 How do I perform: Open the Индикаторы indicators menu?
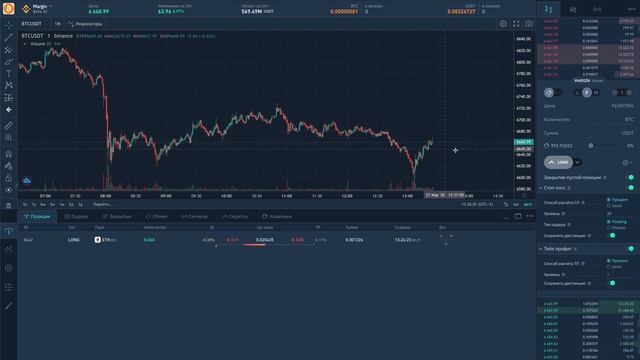coord(85,24)
